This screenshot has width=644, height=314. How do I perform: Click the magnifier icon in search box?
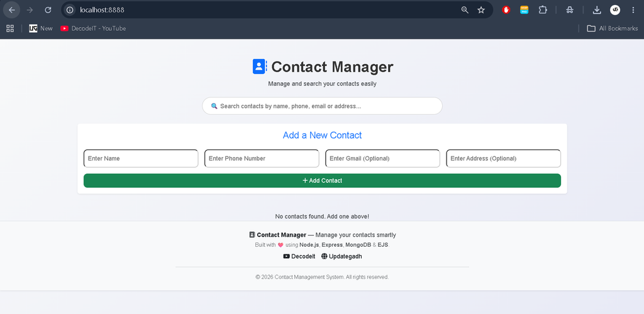click(x=214, y=106)
